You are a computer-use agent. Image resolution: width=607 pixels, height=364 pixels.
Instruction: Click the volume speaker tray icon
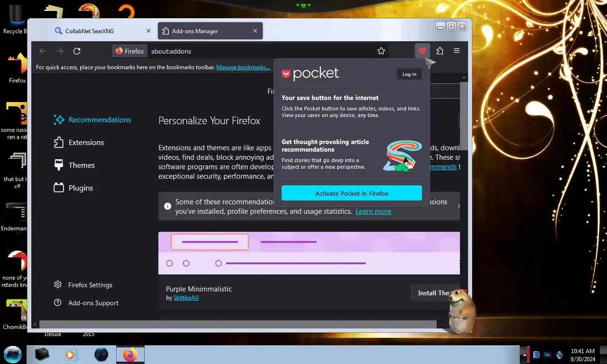click(560, 355)
